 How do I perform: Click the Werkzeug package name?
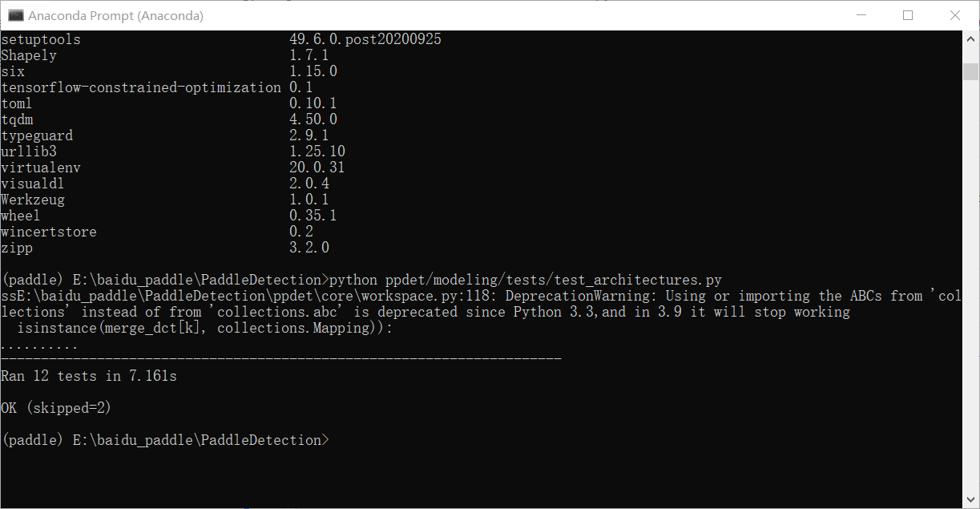(x=33, y=200)
